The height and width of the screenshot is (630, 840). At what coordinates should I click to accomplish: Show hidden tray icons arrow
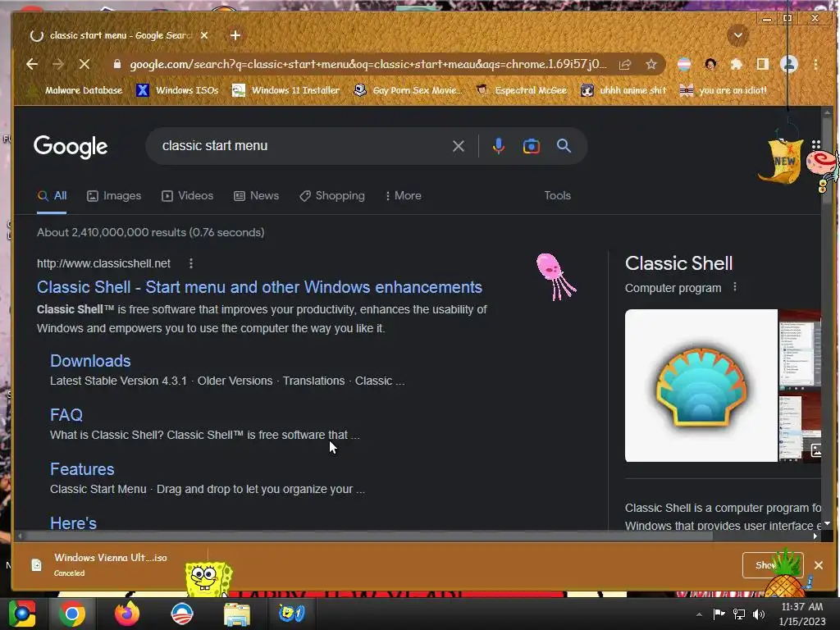699,614
